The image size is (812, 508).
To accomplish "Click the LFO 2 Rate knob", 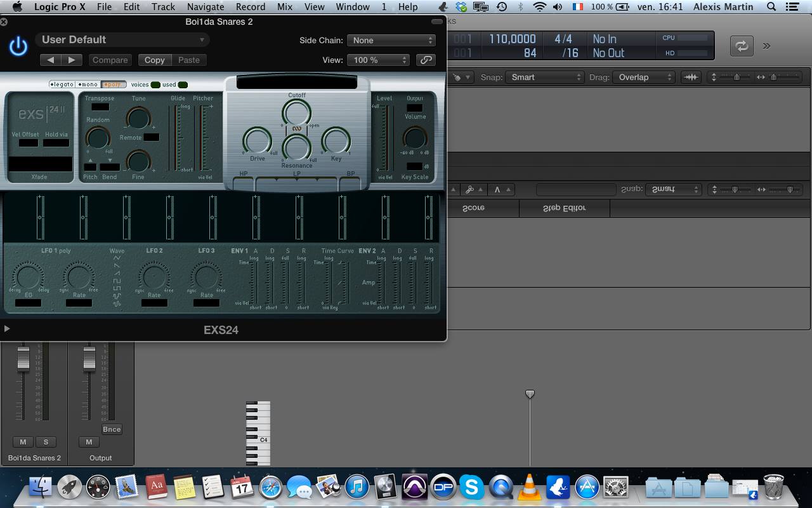I will 154,277.
